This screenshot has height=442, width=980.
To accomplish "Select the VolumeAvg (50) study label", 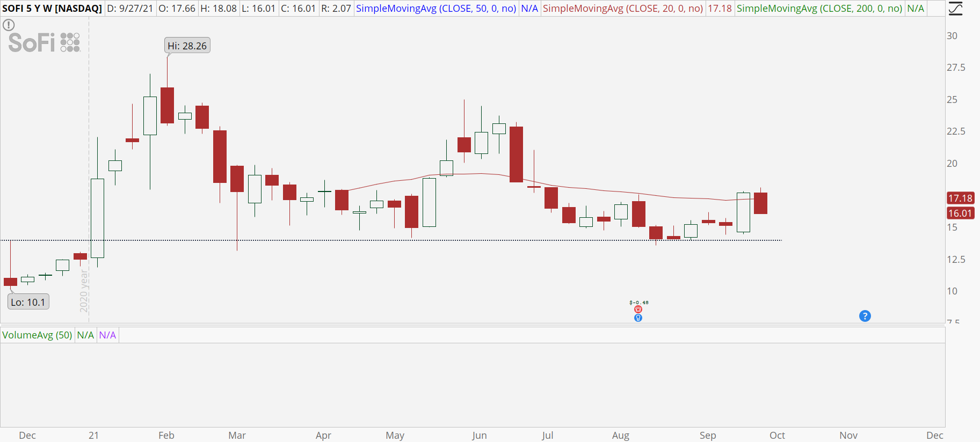I will click(x=37, y=335).
